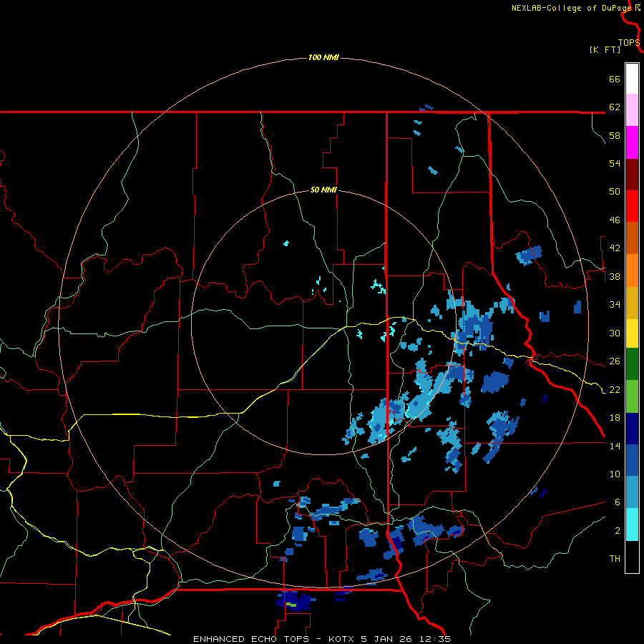Click the 26 value on the color scale

click(615, 361)
